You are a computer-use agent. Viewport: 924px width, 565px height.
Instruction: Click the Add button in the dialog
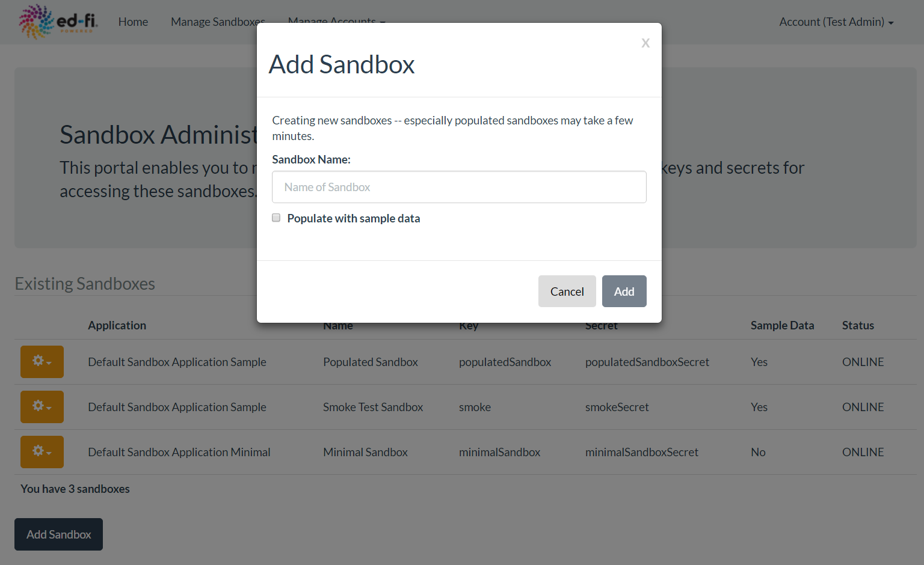pos(624,291)
